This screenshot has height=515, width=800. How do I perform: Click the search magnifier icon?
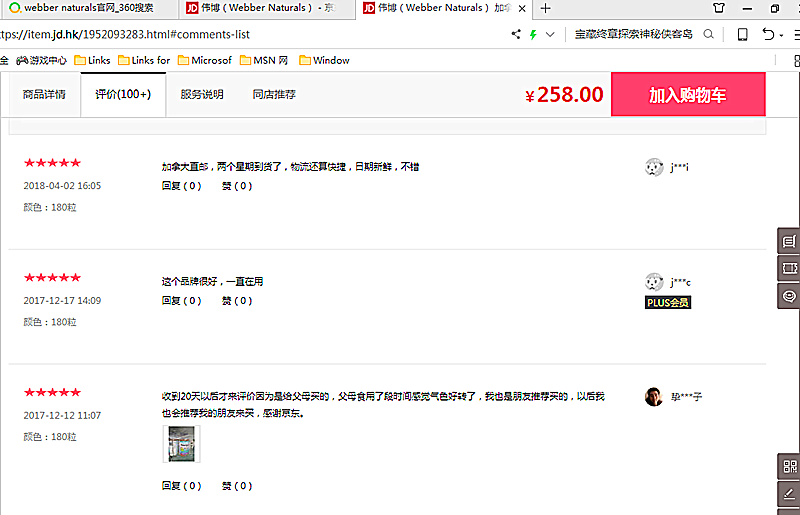tap(709, 34)
